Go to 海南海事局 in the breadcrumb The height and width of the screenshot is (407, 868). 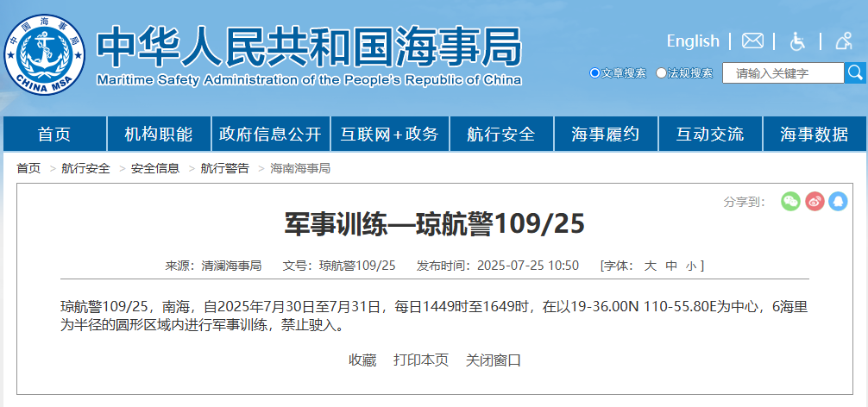pos(300,169)
